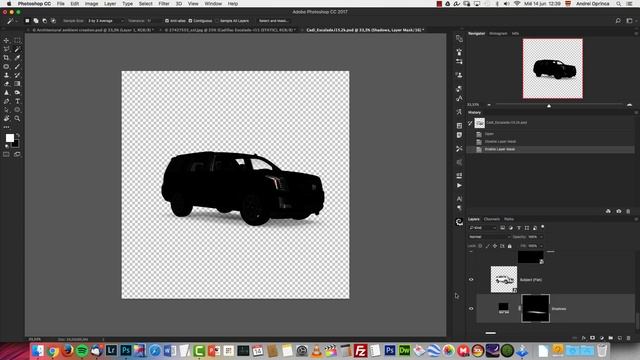Open the Edit Toolbar three-dots menu
Viewport: 640px width, 360px height.
click(7, 127)
